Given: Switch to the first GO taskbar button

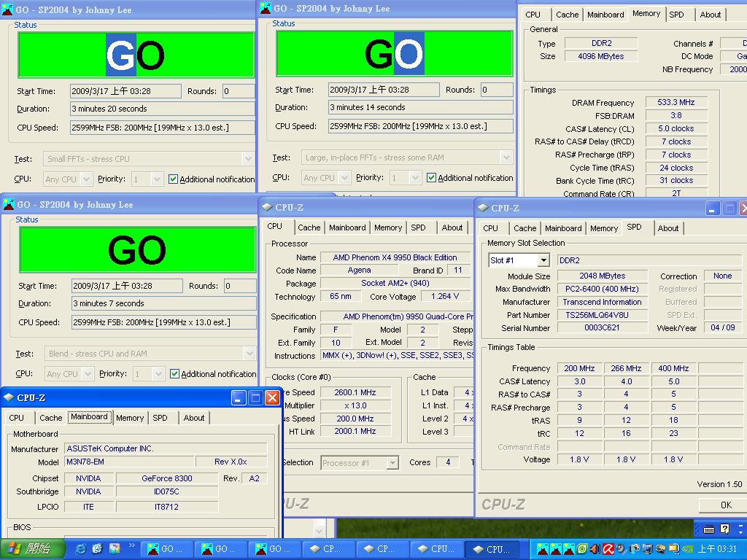Looking at the screenshot, I should click(x=167, y=549).
